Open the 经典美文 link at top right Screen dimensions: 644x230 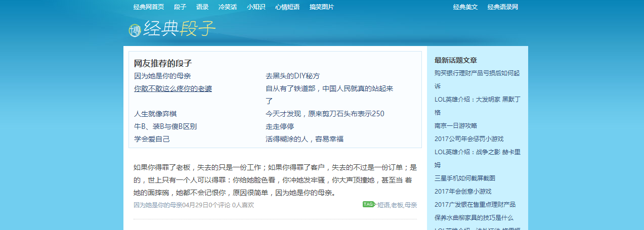coord(465,7)
